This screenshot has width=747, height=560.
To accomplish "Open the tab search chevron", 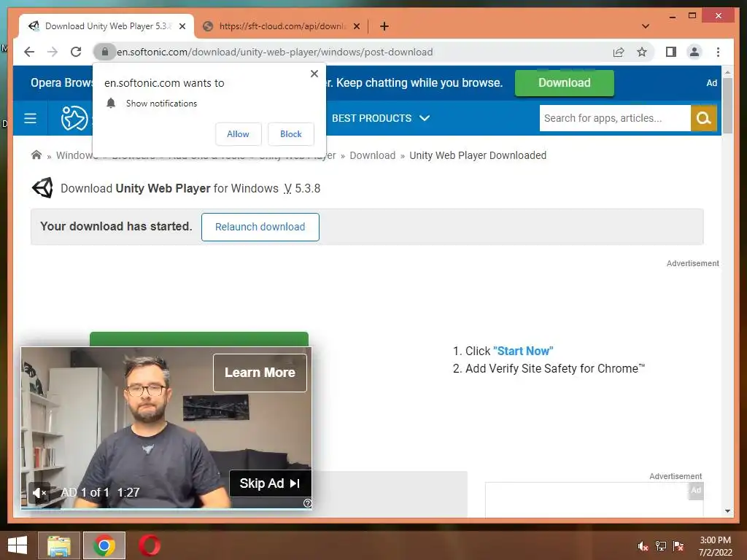I will coord(646,26).
